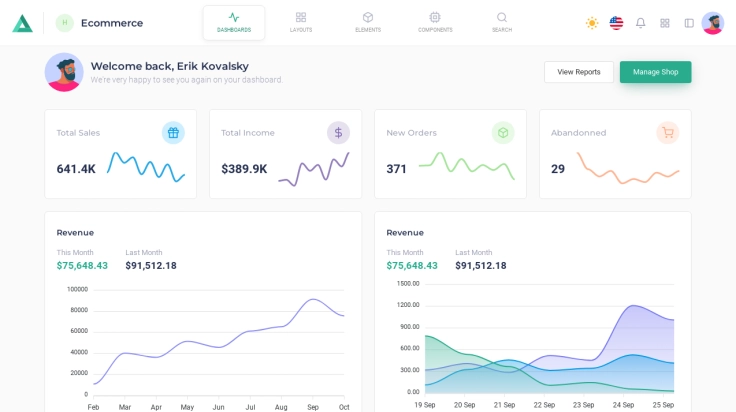The height and width of the screenshot is (412, 736).
Task: Select the Dashboards tab
Action: coord(234,22)
